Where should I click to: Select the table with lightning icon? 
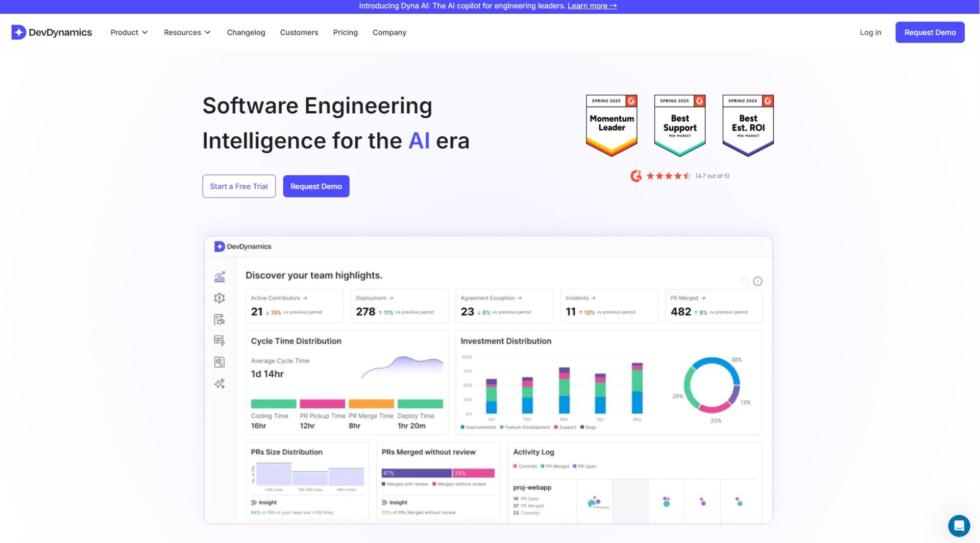point(219,341)
